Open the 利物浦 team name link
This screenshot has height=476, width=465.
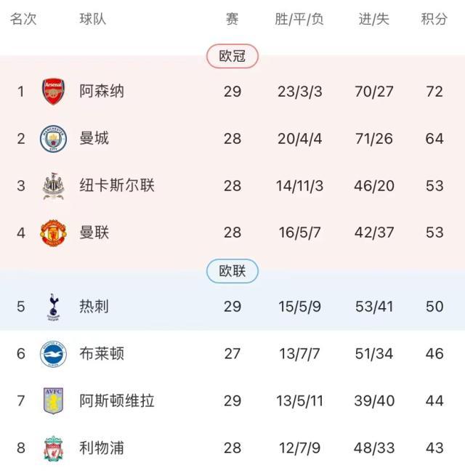102,448
